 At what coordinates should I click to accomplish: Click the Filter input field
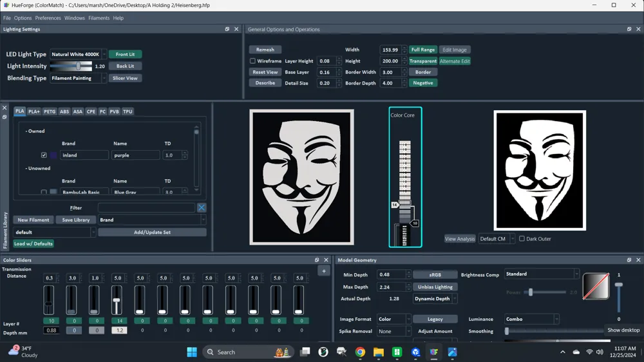click(147, 208)
